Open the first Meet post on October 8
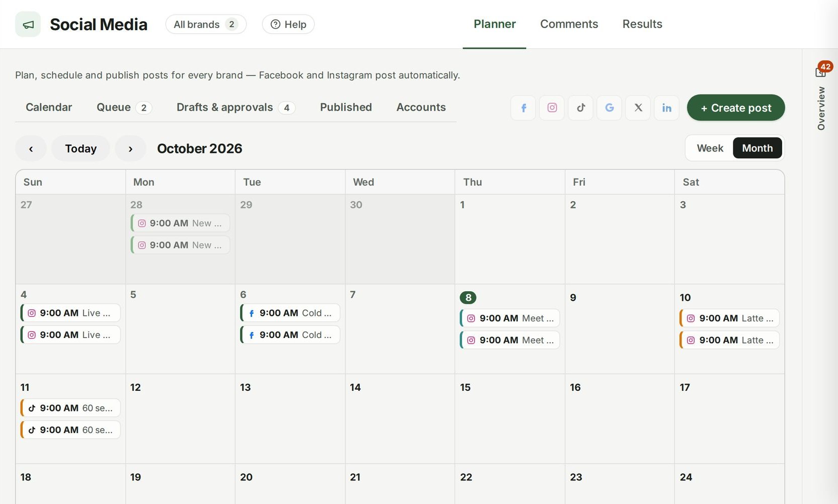838x504 pixels. point(510,318)
